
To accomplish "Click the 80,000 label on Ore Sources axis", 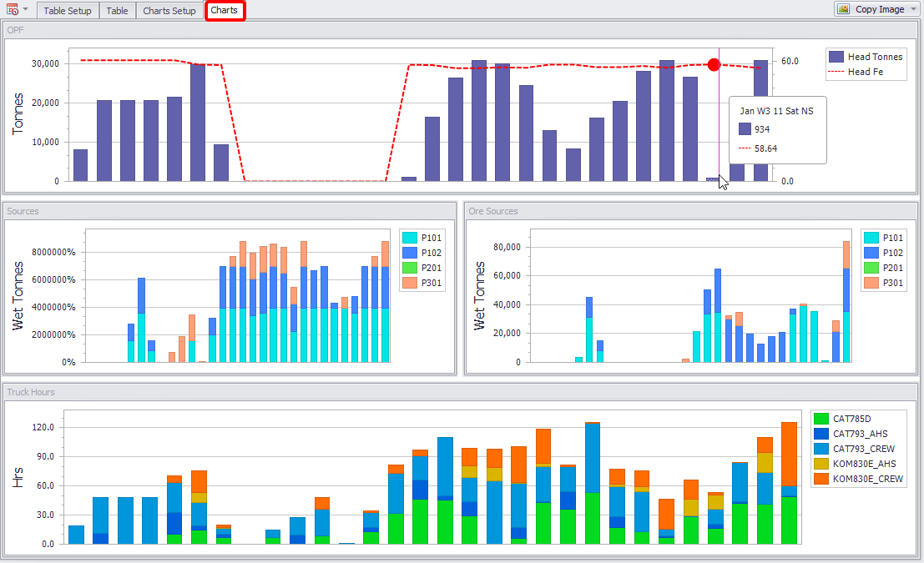I will (507, 248).
